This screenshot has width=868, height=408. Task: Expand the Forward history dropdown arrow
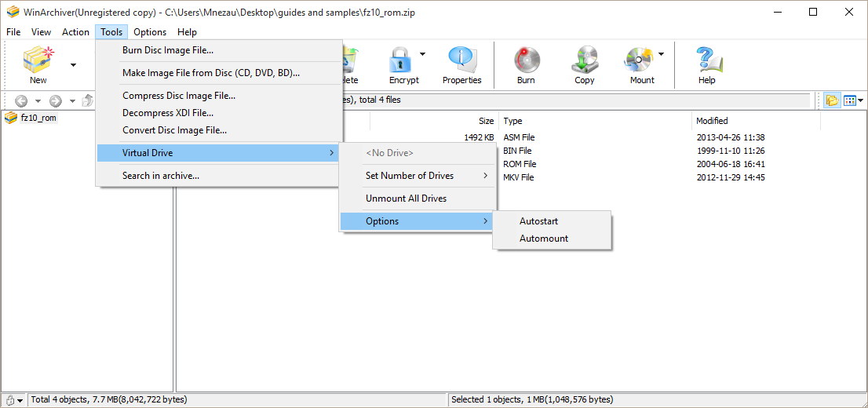(72, 101)
